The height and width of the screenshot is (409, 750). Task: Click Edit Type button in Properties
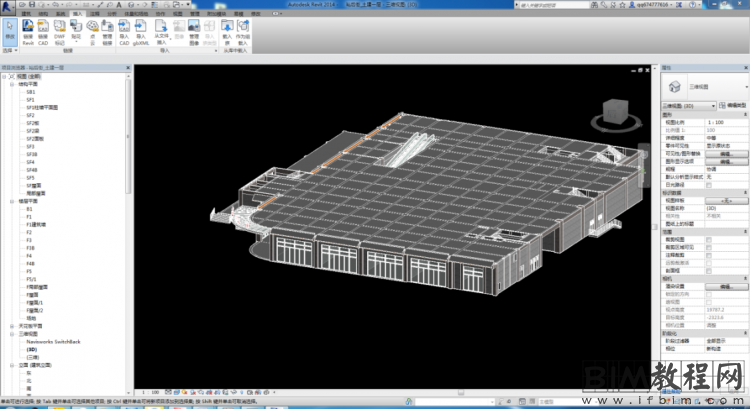tap(733, 104)
